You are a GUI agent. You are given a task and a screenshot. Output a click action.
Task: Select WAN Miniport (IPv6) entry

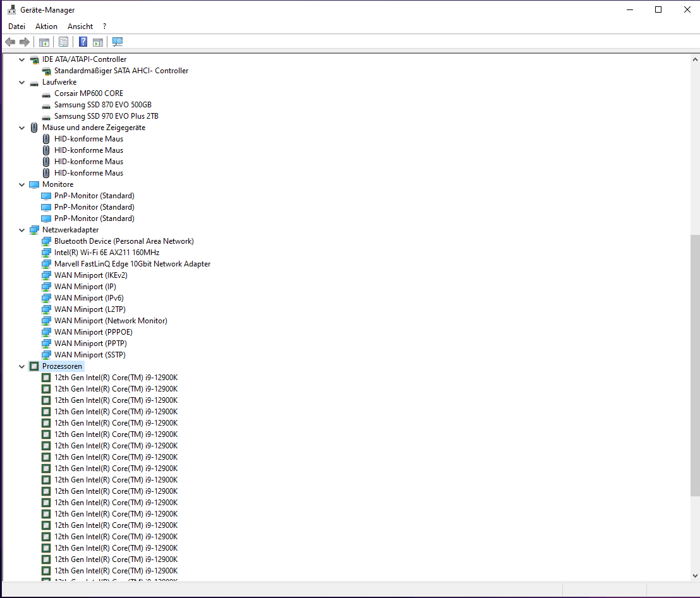tap(89, 298)
